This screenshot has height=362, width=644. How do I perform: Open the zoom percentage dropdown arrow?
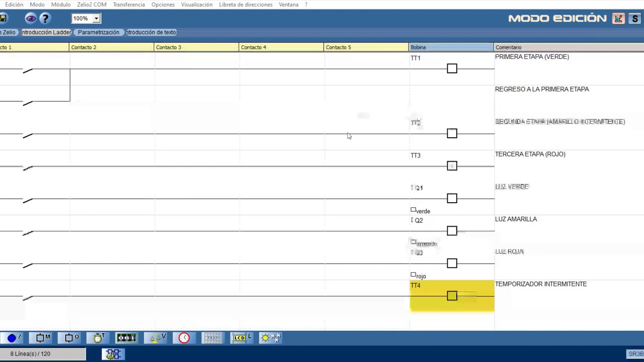pyautogui.click(x=96, y=19)
